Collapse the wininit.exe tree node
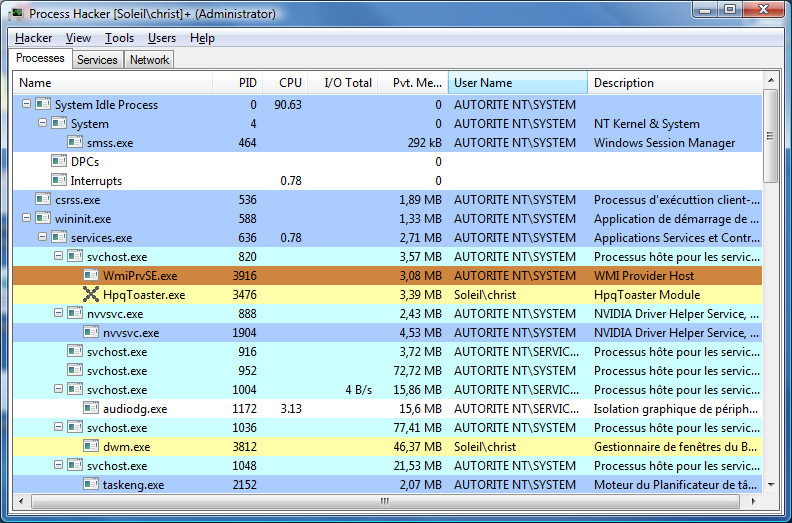This screenshot has width=792, height=523. pyautogui.click(x=26, y=219)
